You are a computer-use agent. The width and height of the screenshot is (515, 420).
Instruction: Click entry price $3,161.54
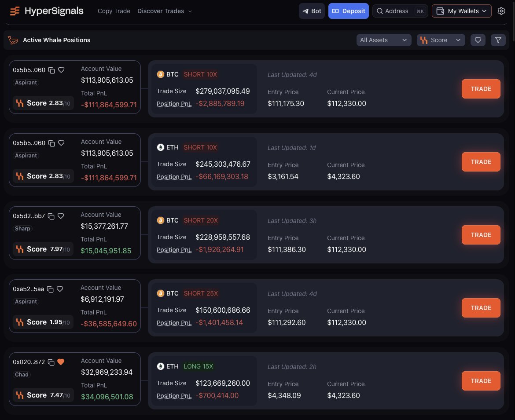pos(283,176)
